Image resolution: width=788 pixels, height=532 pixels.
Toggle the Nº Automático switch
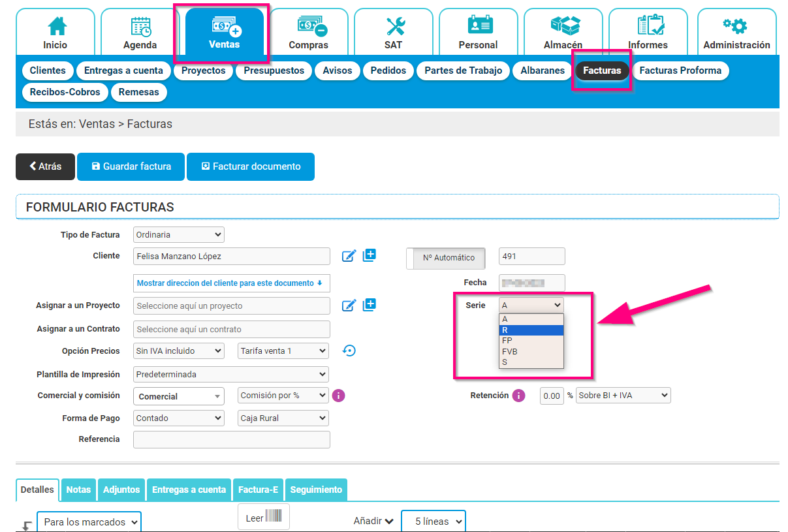[447, 258]
